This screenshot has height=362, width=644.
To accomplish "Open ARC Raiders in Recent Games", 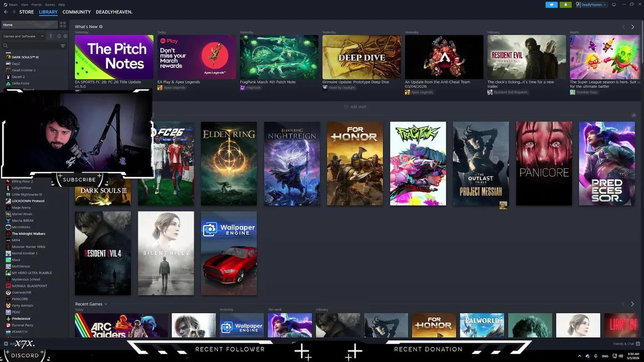I will pyautogui.click(x=121, y=325).
